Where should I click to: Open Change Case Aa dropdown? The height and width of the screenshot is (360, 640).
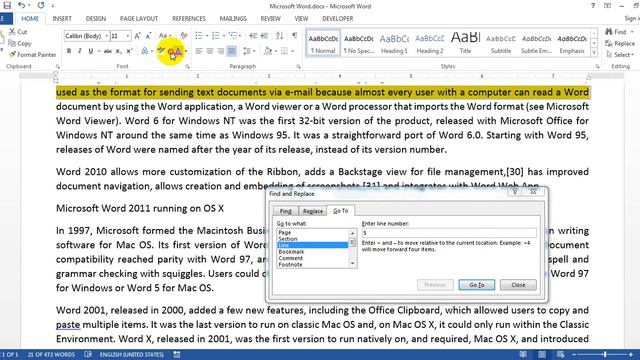[165, 36]
